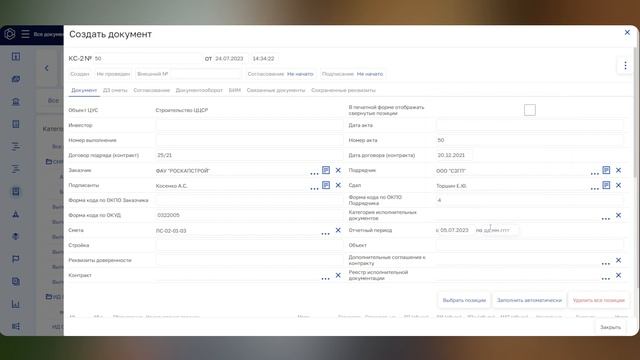
Task: Open the card icon for Подрядчик
Action: pyautogui.click(x=606, y=170)
